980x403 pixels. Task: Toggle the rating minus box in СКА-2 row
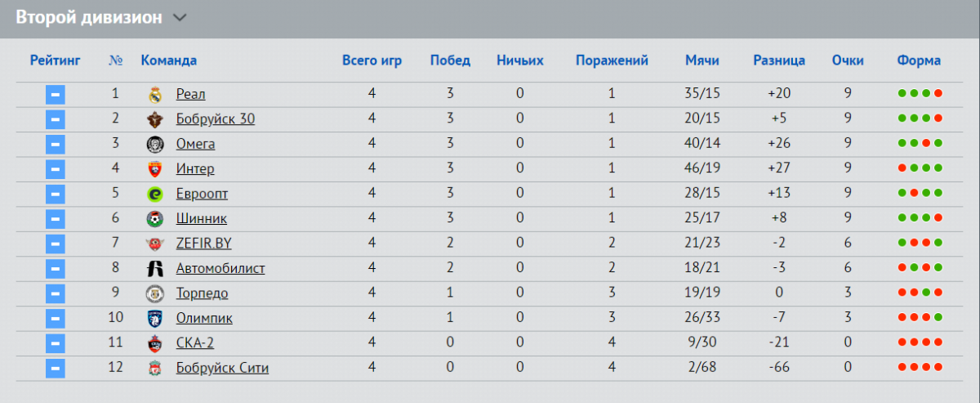(x=55, y=343)
